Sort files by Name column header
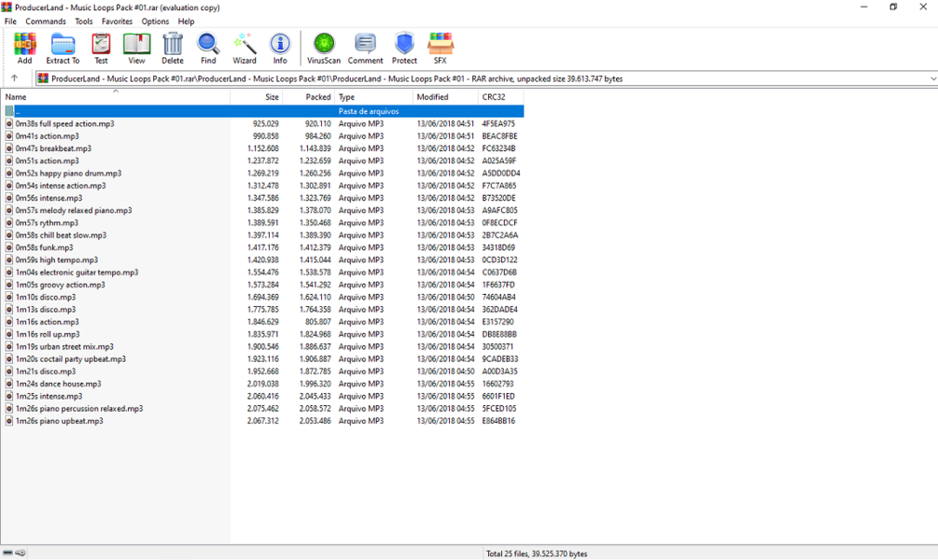938x560 pixels. point(116,97)
